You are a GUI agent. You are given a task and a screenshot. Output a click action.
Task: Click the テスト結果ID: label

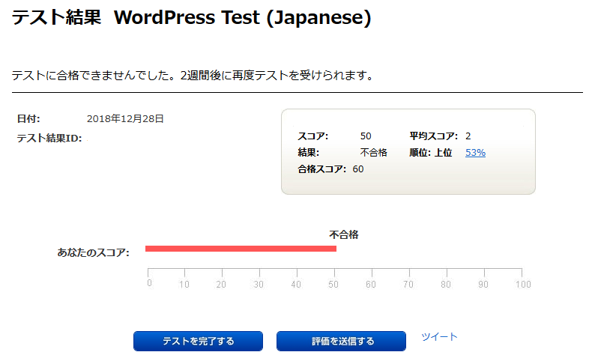(49, 138)
